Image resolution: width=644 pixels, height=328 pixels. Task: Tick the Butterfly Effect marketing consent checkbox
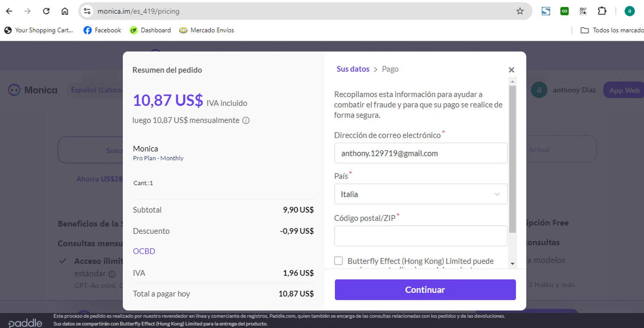pyautogui.click(x=339, y=261)
